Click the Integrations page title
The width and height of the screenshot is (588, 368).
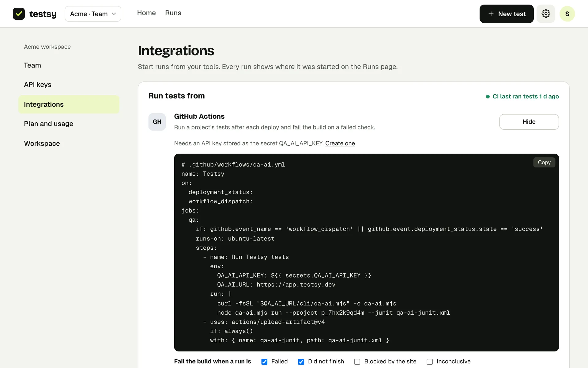[x=176, y=51]
